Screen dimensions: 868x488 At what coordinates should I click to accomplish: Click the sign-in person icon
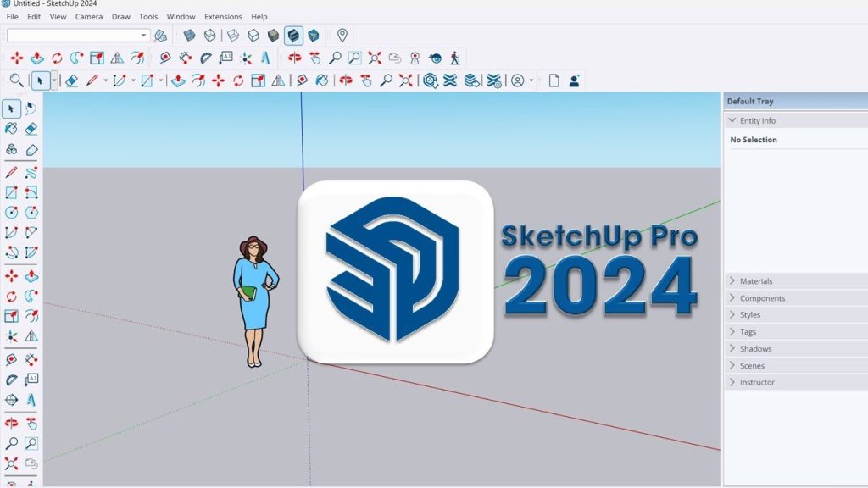click(574, 80)
